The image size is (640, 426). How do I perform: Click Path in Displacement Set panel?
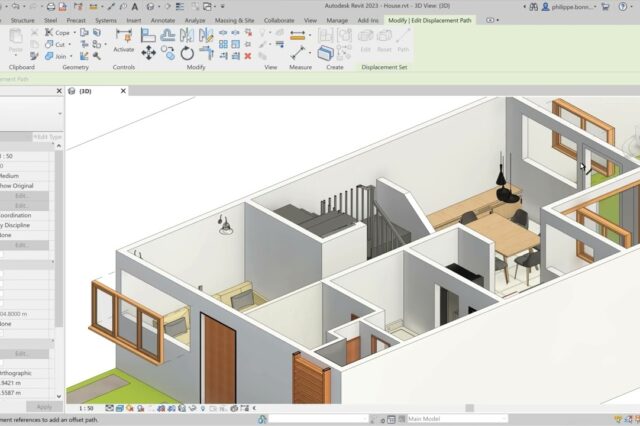point(403,40)
